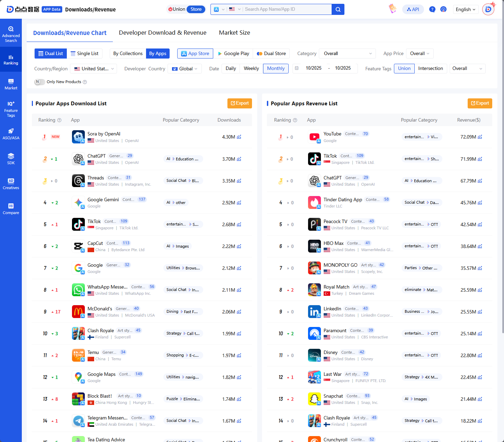Select By Collections grouping
The height and width of the screenshot is (442, 504).
[x=128, y=53]
